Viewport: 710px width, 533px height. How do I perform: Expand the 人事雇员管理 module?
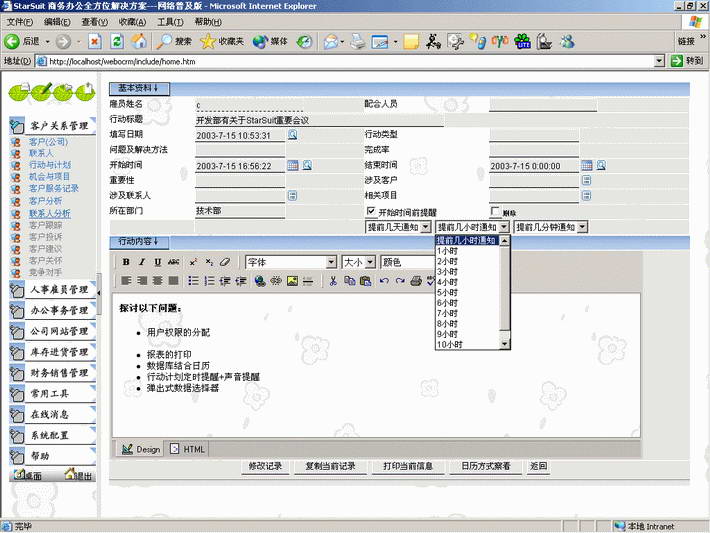pyautogui.click(x=53, y=290)
